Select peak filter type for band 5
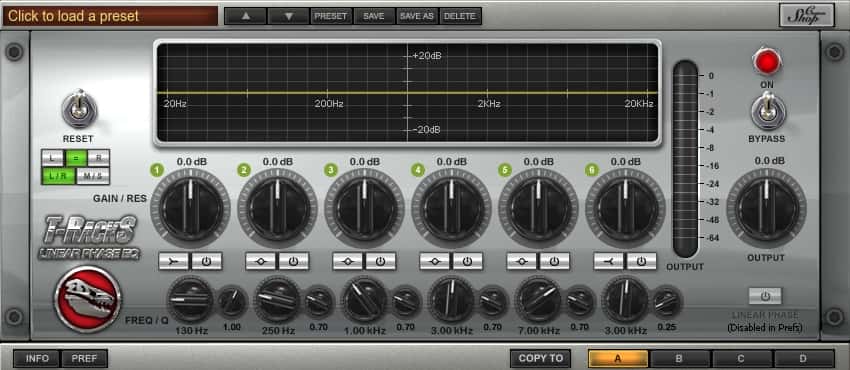 click(x=521, y=261)
